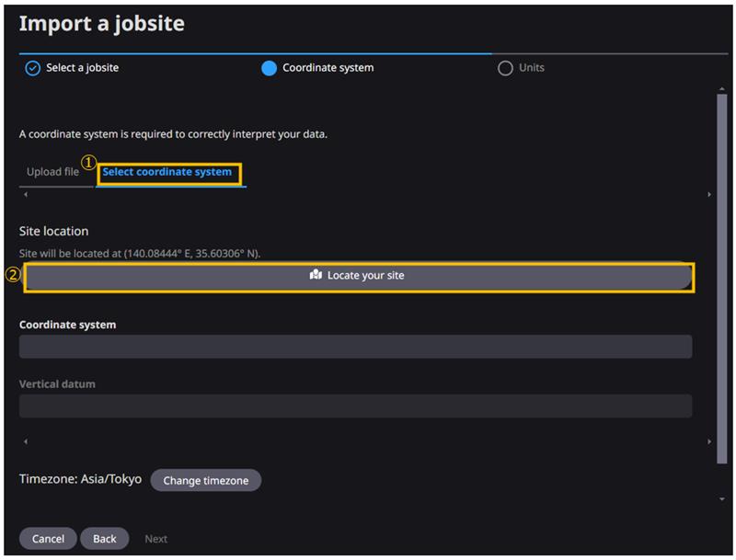Click the checkmark icon beside Select a jobsite
Image resolution: width=736 pixels, height=560 pixels.
[32, 68]
